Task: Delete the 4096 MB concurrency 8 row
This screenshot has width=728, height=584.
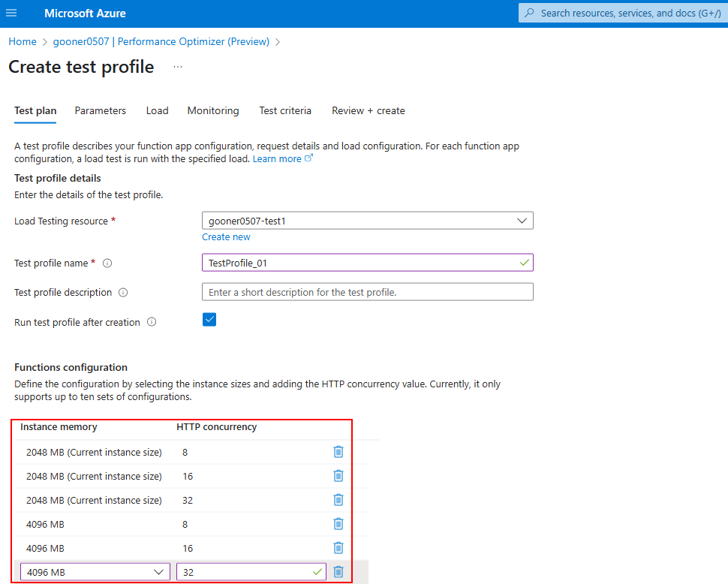Action: 338,524
